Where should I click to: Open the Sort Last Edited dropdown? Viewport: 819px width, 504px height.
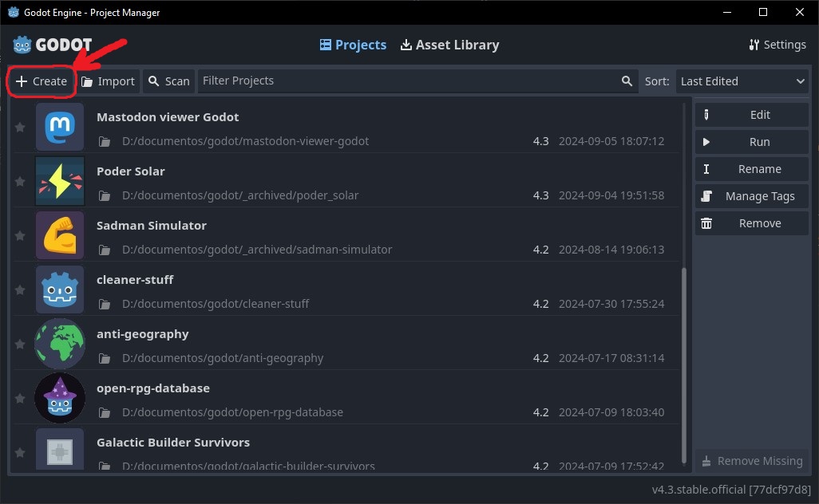(742, 81)
